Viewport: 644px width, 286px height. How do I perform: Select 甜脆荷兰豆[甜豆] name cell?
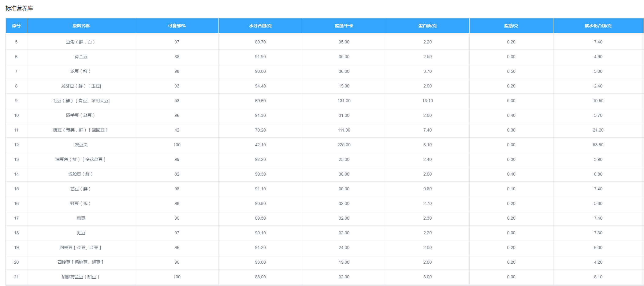pos(81,277)
